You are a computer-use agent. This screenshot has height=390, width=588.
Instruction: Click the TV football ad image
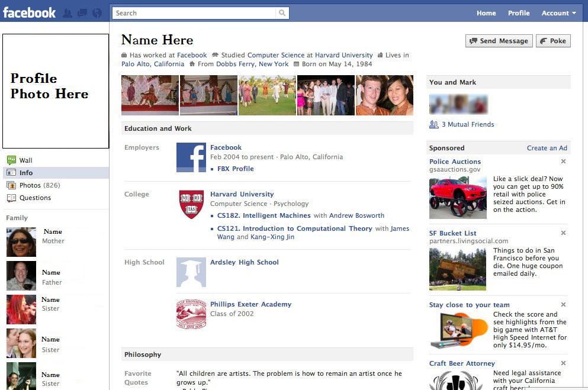pyautogui.click(x=458, y=331)
